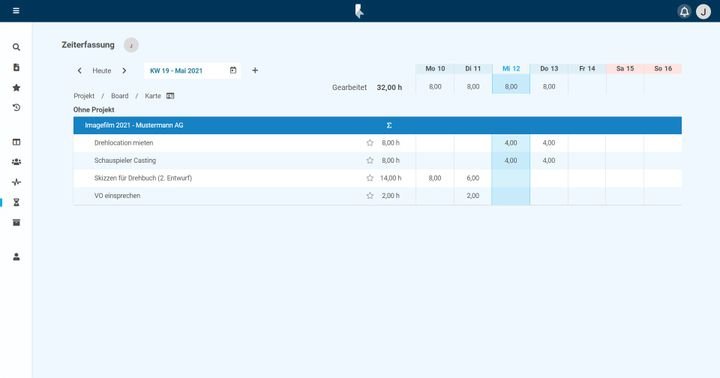The image size is (720, 378).
Task: Edit Drehlocation mieten hours on Mi 12
Action: pos(511,143)
